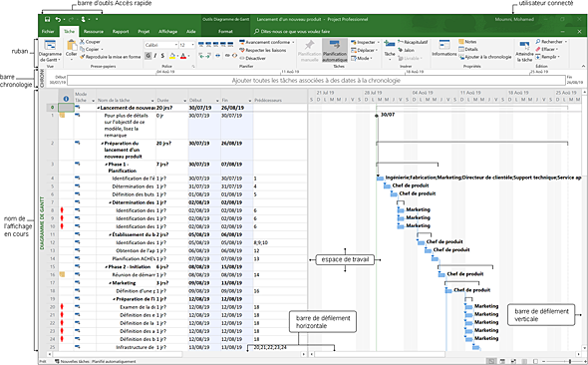Click the Gantt chart horizontal scrollbar
The height and width of the screenshot is (365, 588).
(x=380, y=354)
